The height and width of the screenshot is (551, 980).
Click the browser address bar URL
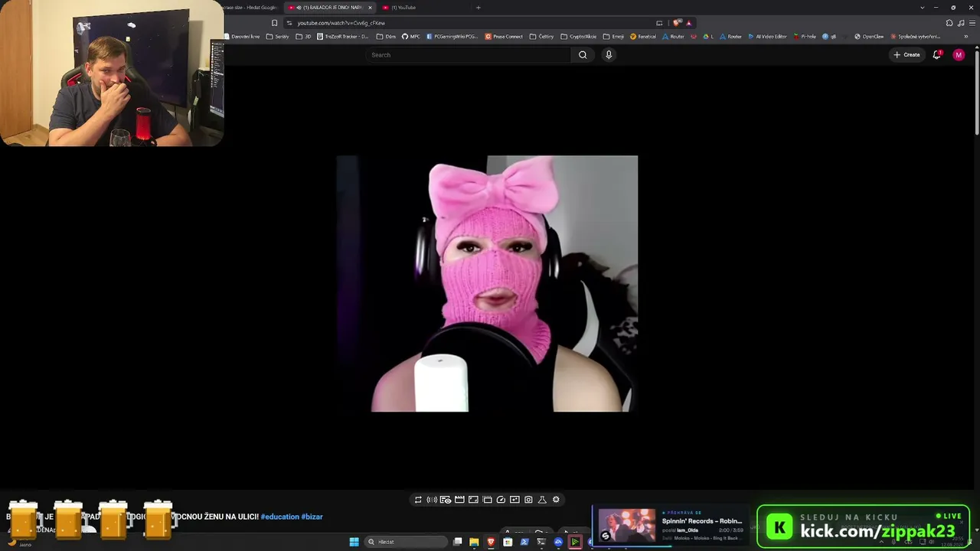click(341, 23)
